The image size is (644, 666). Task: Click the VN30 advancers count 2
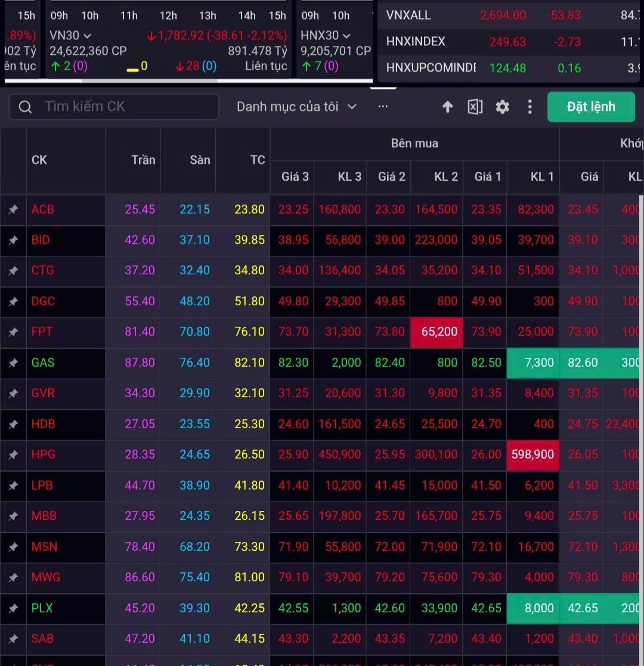[x=67, y=66]
